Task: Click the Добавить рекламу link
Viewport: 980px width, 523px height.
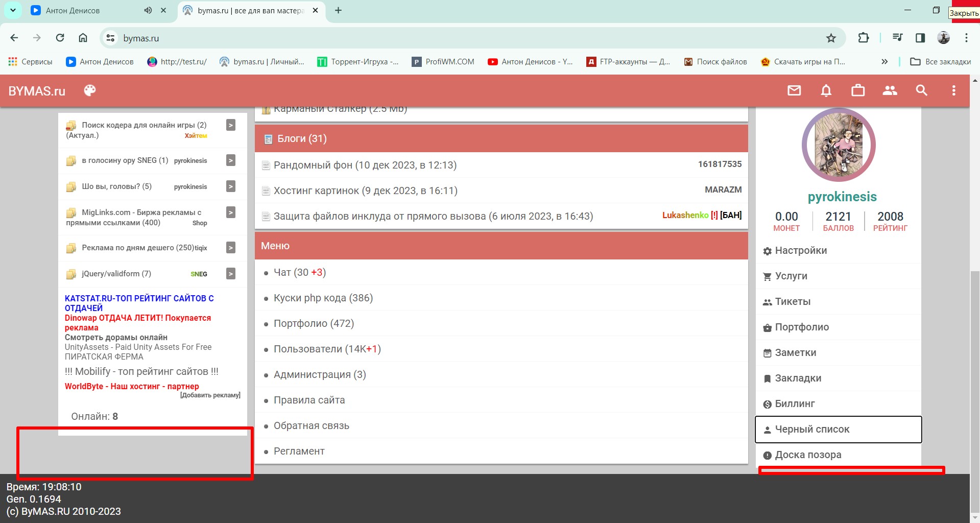Action: [210, 395]
